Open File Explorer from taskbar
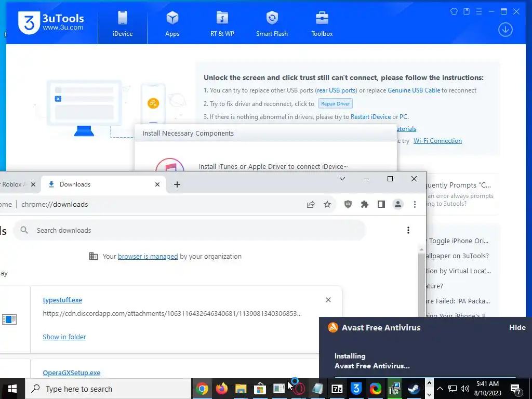 coord(241,389)
